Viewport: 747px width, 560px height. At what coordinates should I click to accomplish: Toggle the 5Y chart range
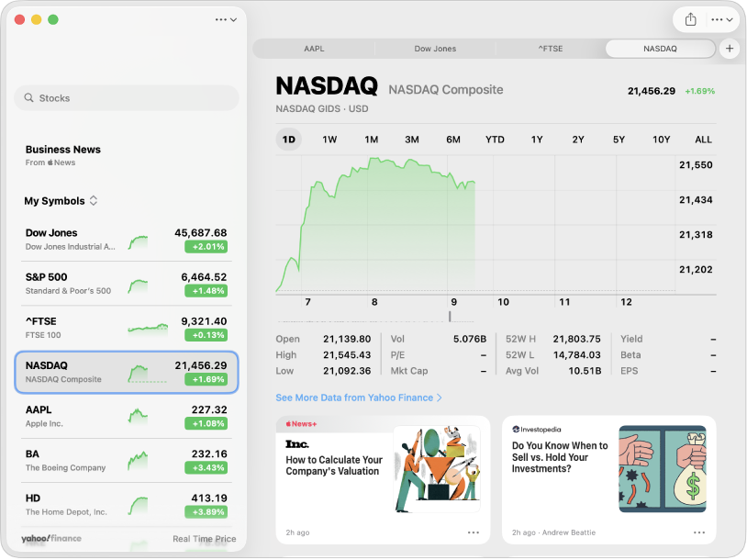pos(619,140)
